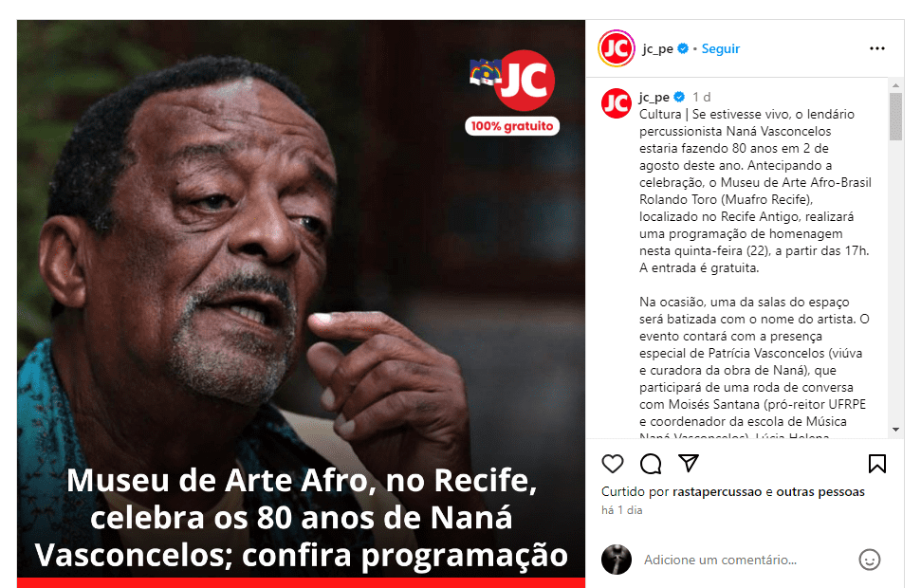Like the post with heart icon
Viewport: 921px width, 588px height.
[613, 464]
